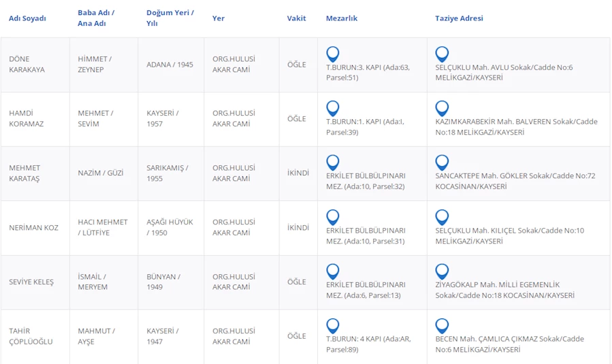Open cemetery pin in Mehmet Karataş row
The width and height of the screenshot is (612, 364).
pos(333,163)
